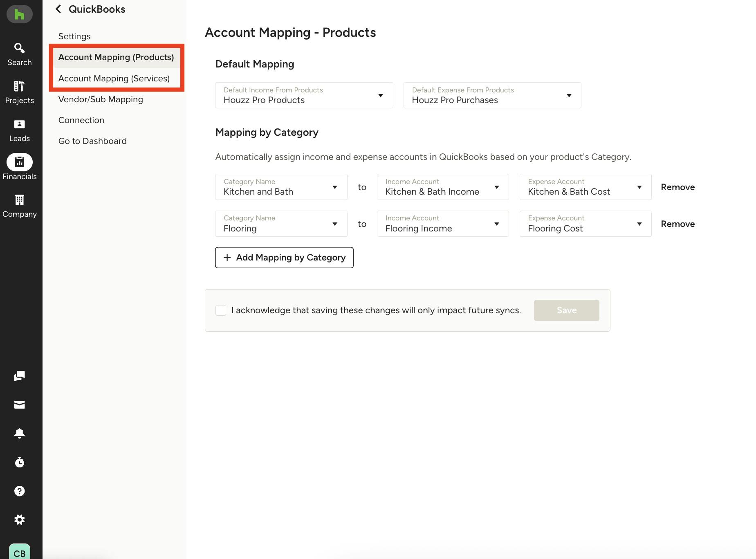
Task: Open the Default Income From Products dropdown
Action: 380,95
